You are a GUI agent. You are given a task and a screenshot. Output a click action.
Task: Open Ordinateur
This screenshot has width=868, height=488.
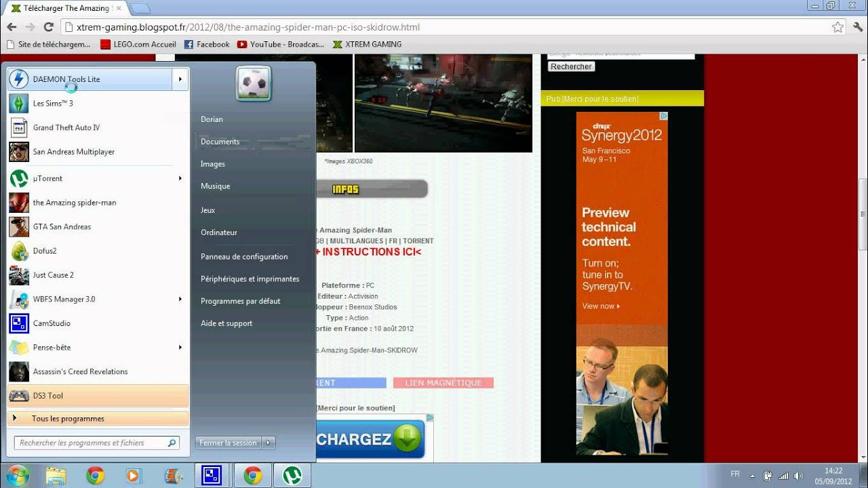tap(219, 232)
